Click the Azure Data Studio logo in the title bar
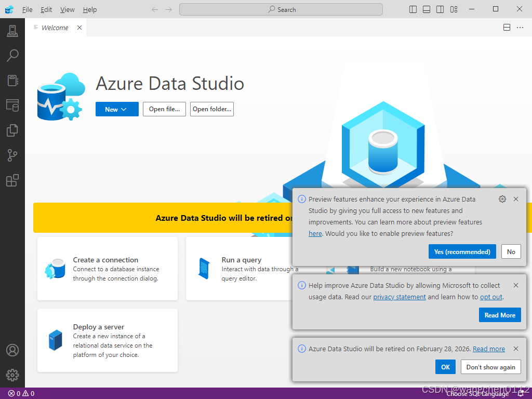532x399 pixels. pos(9,9)
